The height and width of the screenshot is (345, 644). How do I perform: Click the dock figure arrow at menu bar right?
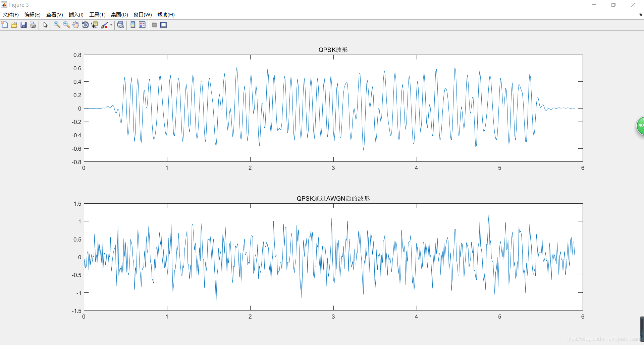click(x=641, y=15)
